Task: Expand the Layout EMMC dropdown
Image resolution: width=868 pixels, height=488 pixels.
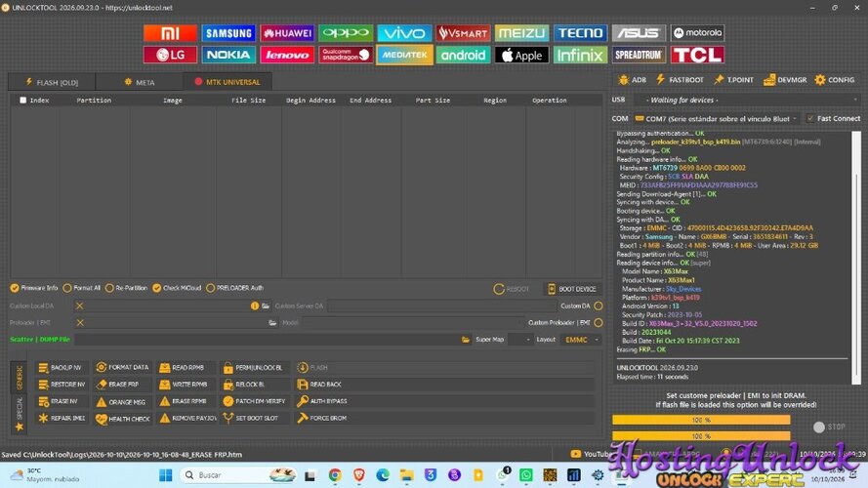Action: point(581,340)
